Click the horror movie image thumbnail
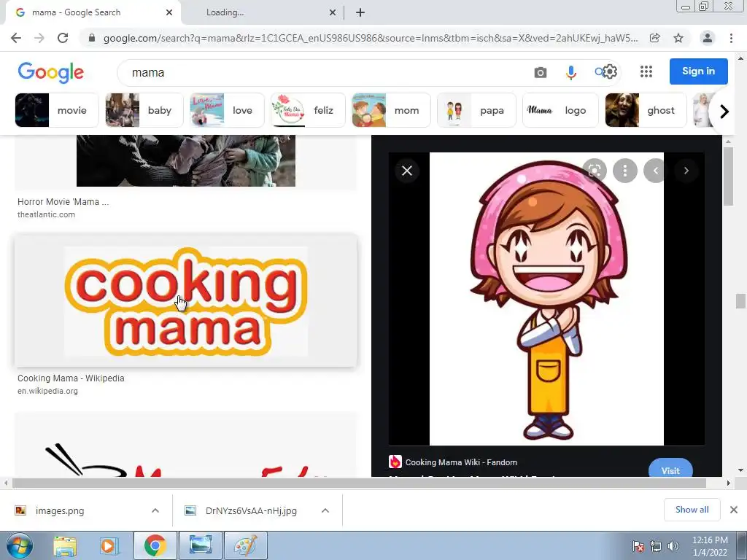The image size is (747, 560). [x=186, y=160]
